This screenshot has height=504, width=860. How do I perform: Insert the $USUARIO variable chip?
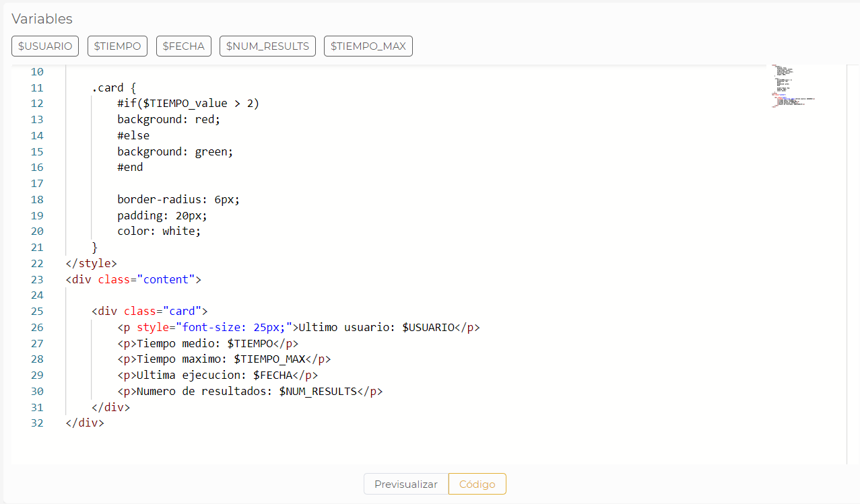coord(44,46)
